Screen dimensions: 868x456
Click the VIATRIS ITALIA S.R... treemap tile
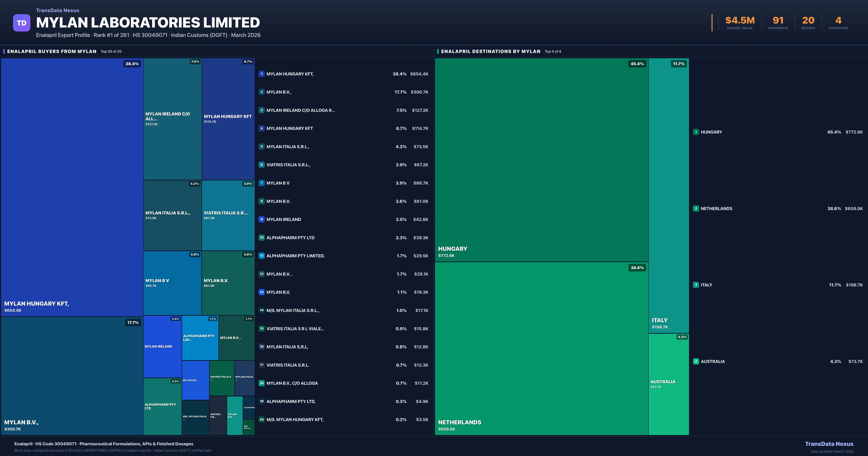point(228,215)
